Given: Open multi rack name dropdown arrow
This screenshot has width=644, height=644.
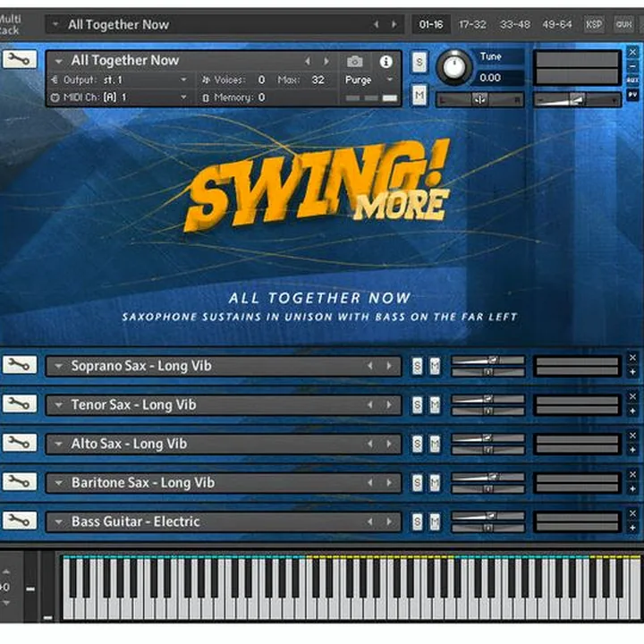Looking at the screenshot, I should 55,25.
